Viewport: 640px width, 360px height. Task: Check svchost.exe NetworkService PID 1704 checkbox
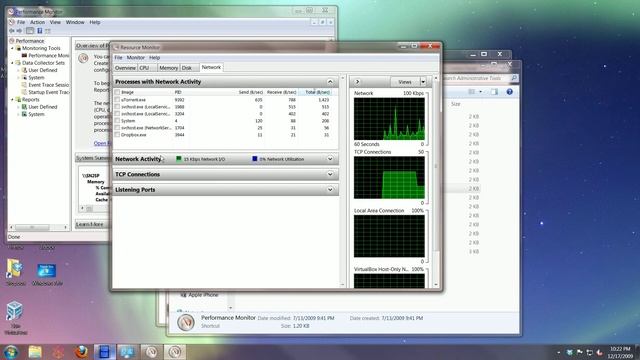point(117,127)
